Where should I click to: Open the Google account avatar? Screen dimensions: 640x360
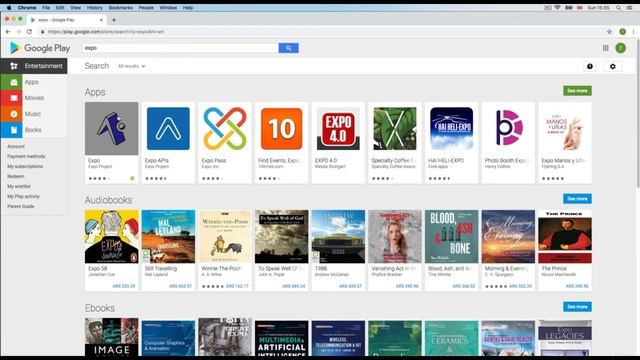click(621, 48)
